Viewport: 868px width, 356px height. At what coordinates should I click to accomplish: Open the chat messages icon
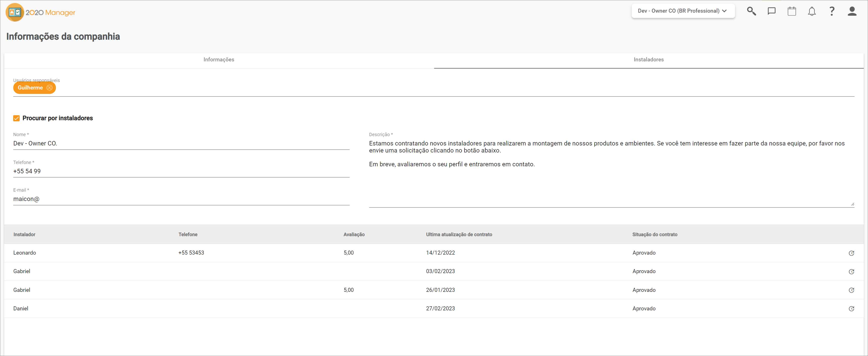[x=771, y=11]
